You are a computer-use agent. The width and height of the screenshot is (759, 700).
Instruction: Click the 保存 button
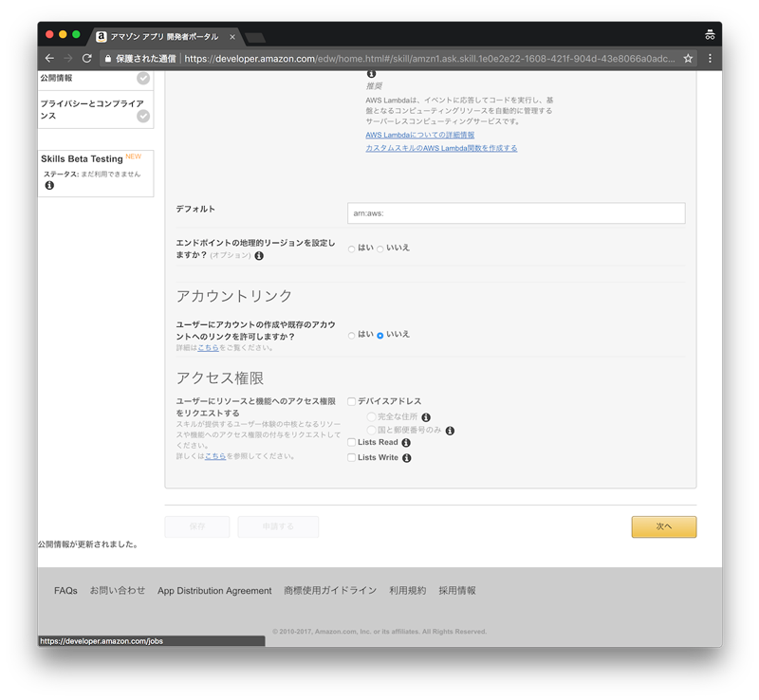pyautogui.click(x=197, y=526)
